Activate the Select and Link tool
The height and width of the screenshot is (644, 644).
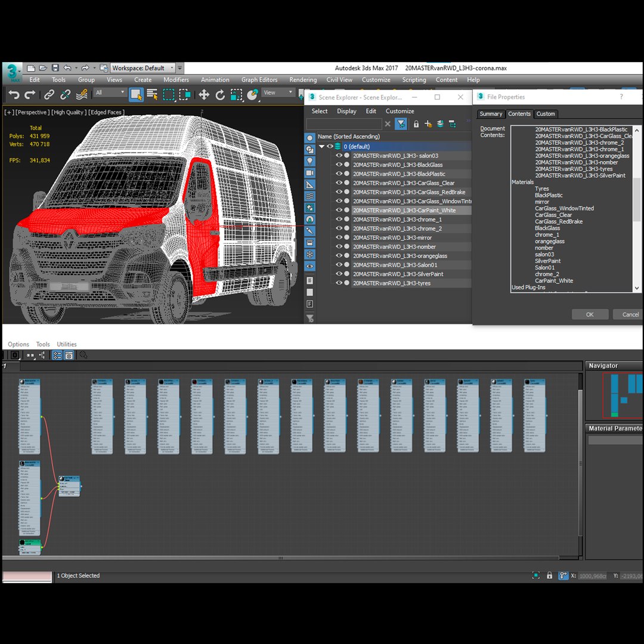49,95
